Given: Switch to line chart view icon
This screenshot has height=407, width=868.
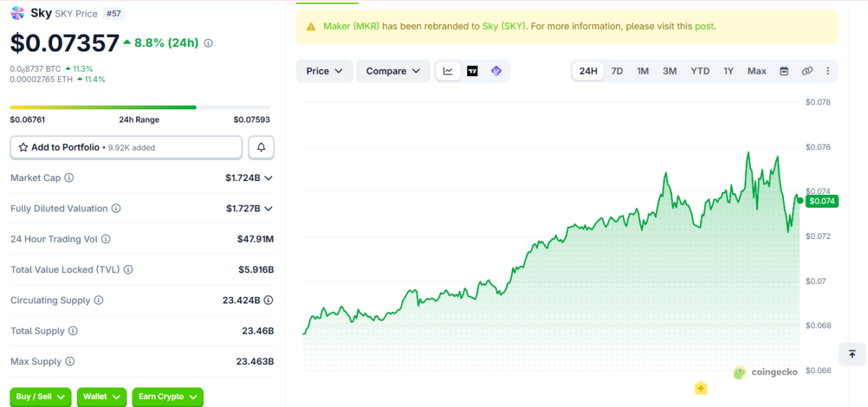Looking at the screenshot, I should pos(448,71).
